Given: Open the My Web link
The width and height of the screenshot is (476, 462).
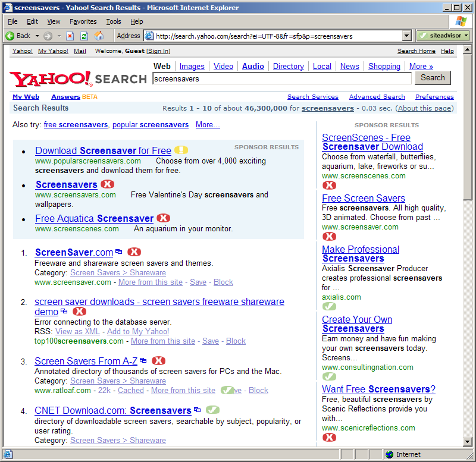Looking at the screenshot, I should click(26, 96).
